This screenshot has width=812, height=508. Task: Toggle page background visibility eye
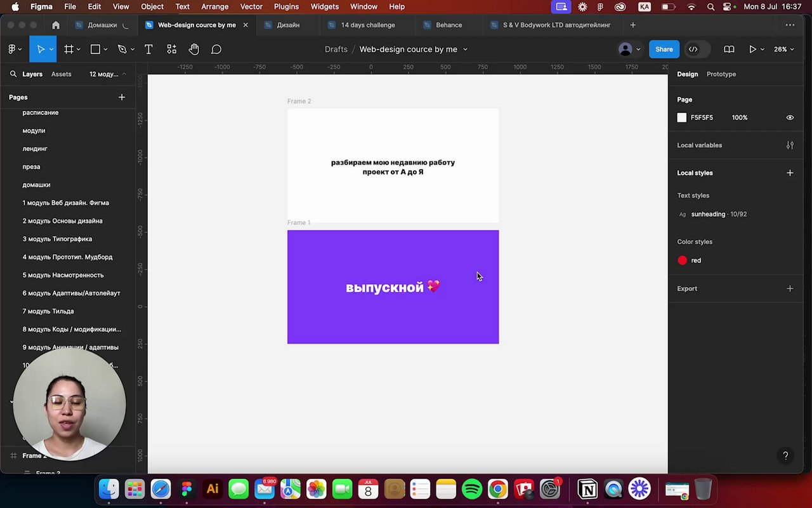pyautogui.click(x=790, y=117)
